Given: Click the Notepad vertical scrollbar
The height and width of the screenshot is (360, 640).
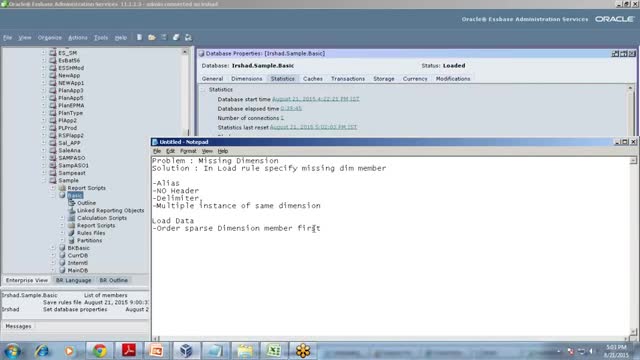Looking at the screenshot, I should [633, 247].
